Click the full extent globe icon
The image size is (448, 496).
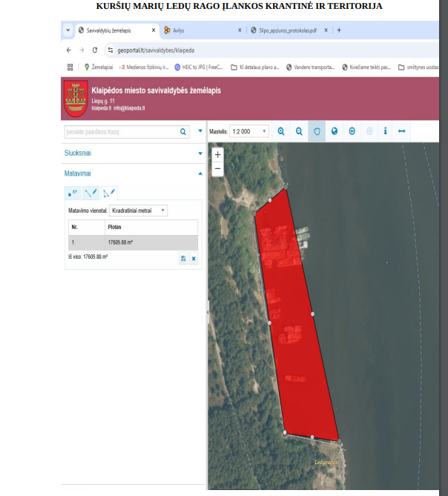pyautogui.click(x=335, y=131)
